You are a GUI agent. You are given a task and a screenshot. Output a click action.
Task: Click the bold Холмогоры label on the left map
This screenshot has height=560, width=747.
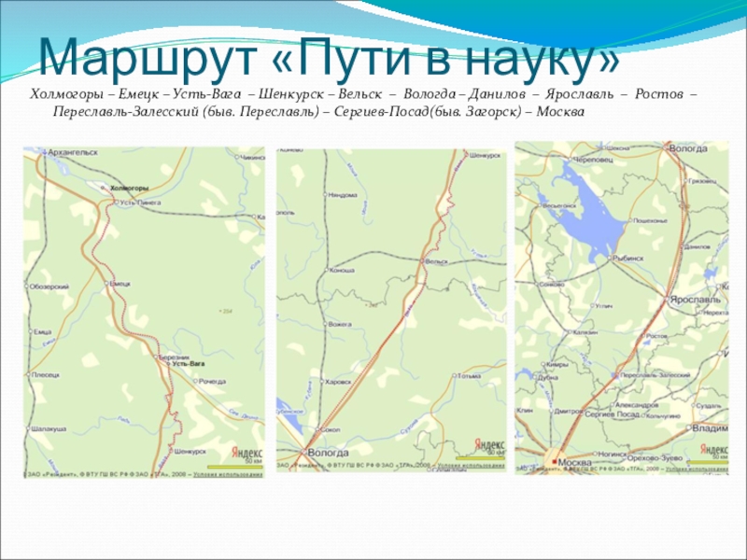129,189
